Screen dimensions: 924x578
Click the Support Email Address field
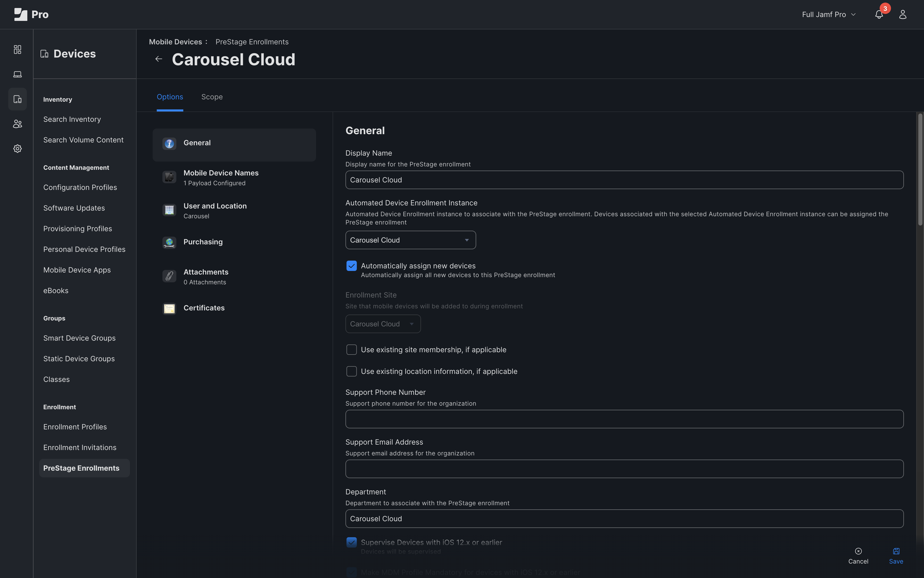click(x=624, y=469)
